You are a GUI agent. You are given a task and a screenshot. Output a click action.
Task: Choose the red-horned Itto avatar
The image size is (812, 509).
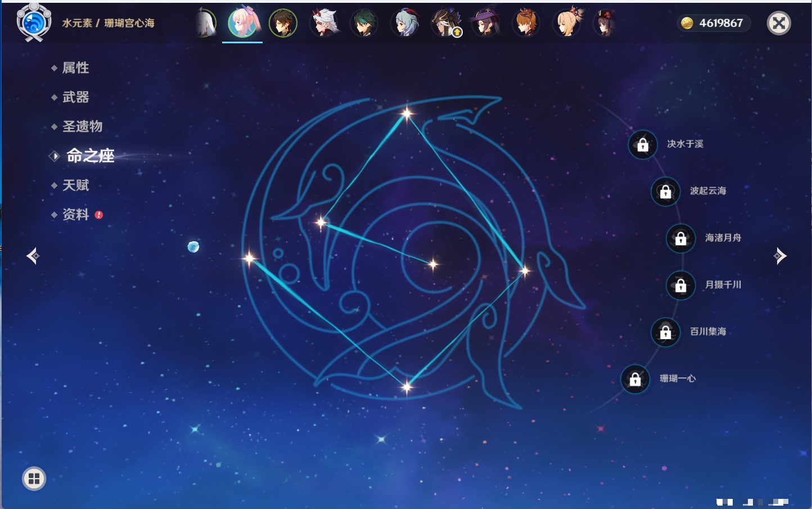point(324,24)
